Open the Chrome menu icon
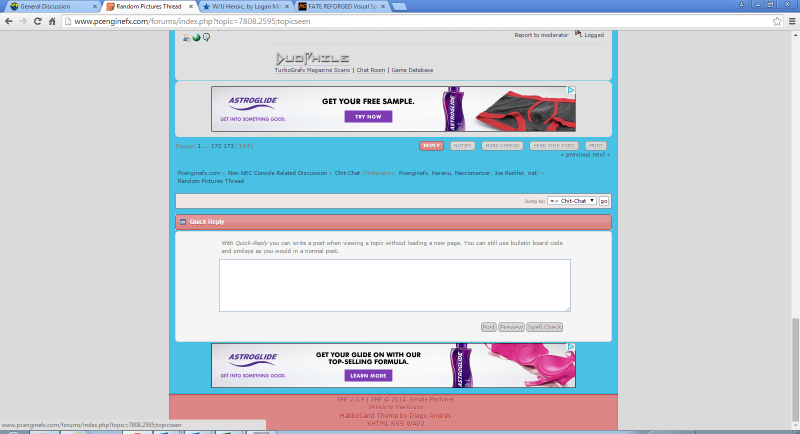 (791, 20)
